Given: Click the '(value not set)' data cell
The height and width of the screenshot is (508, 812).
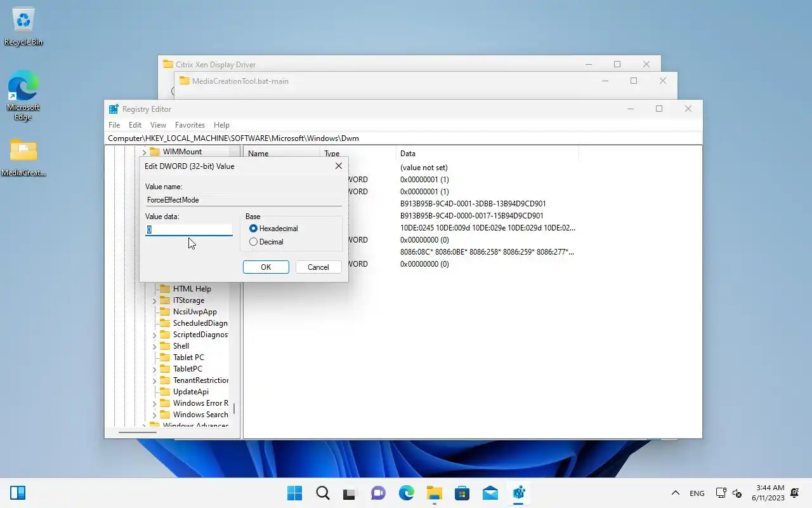Looking at the screenshot, I should coord(424,168).
